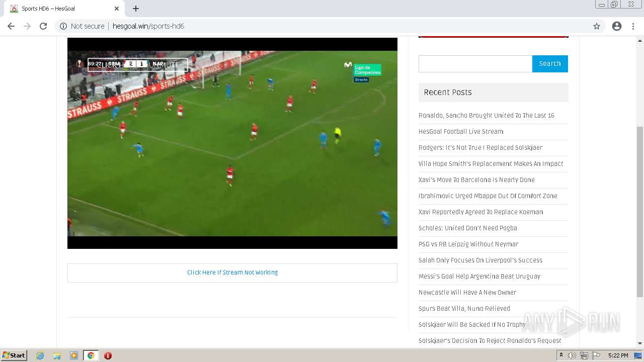Image resolution: width=644 pixels, height=362 pixels.
Task: Reload the HesGoal page
Action: coord(43,26)
